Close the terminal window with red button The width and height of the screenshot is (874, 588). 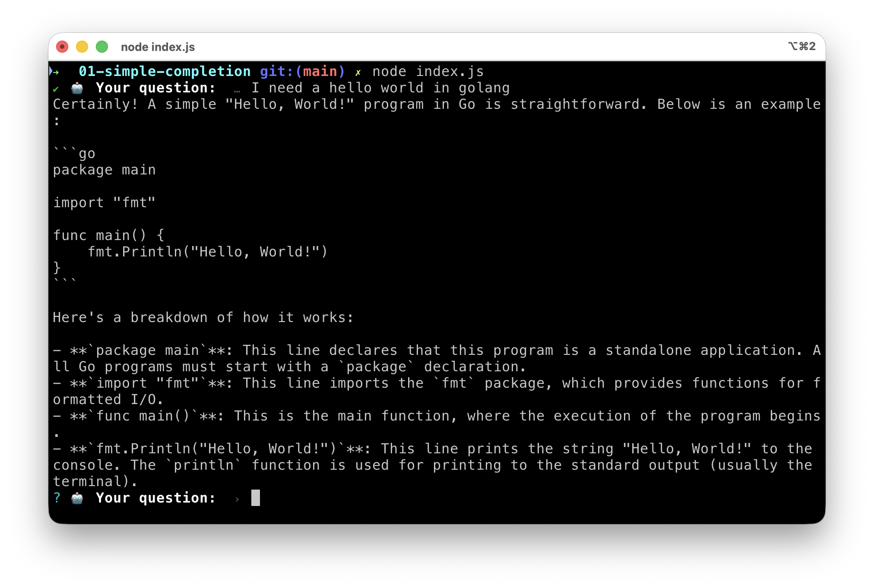point(62,47)
